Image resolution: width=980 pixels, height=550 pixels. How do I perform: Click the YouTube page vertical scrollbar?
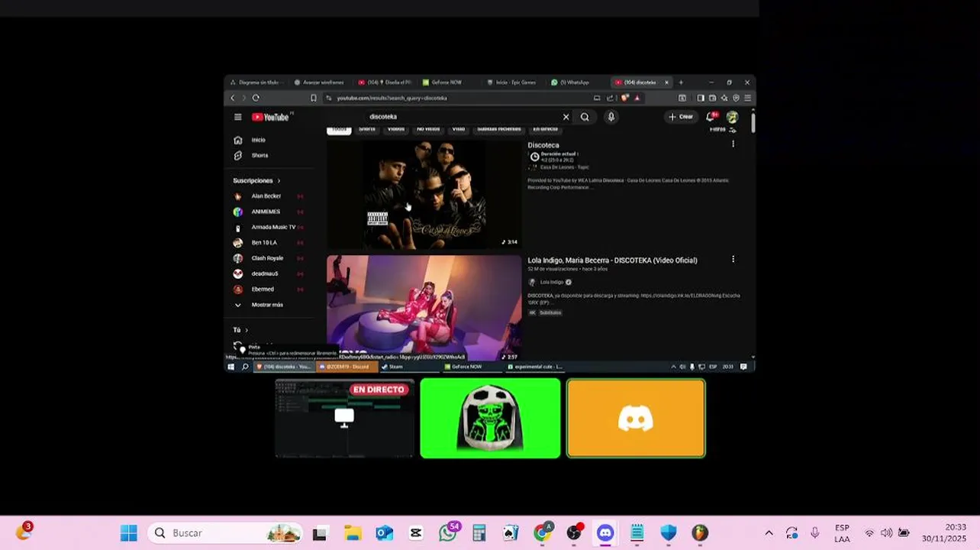point(753,124)
